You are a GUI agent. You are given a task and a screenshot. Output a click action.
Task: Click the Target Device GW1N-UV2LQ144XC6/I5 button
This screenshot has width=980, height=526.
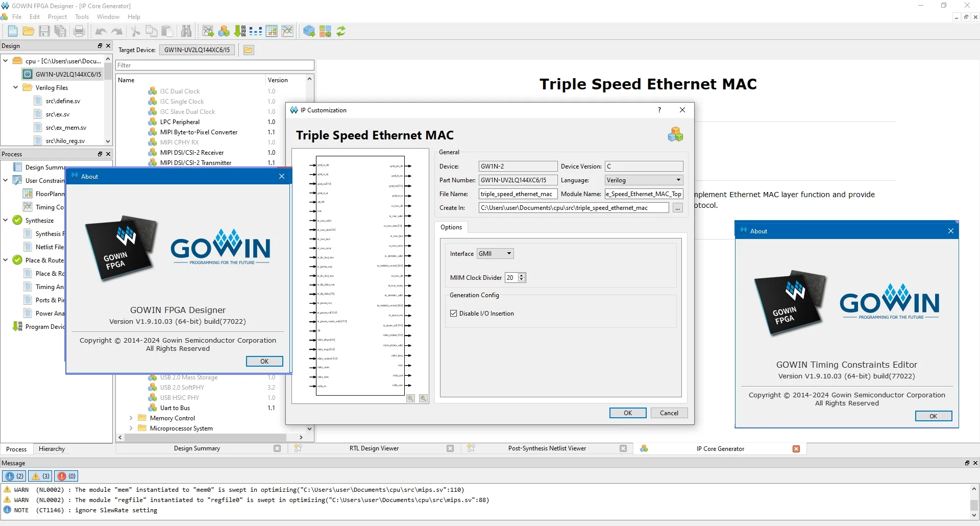click(197, 50)
